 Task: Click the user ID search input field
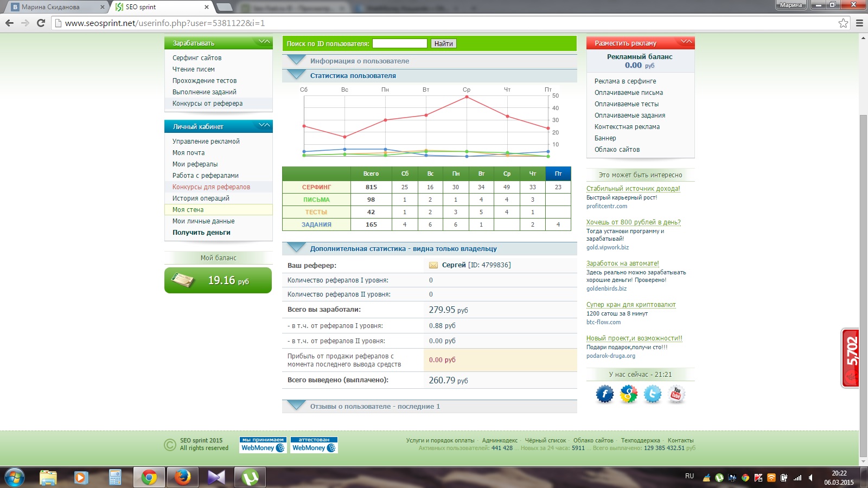point(400,43)
